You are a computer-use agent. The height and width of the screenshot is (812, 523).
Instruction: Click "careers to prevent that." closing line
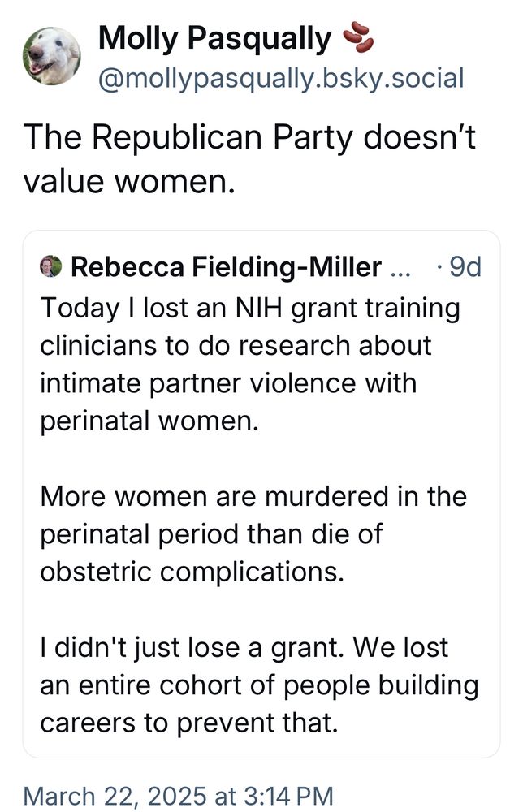(x=188, y=722)
